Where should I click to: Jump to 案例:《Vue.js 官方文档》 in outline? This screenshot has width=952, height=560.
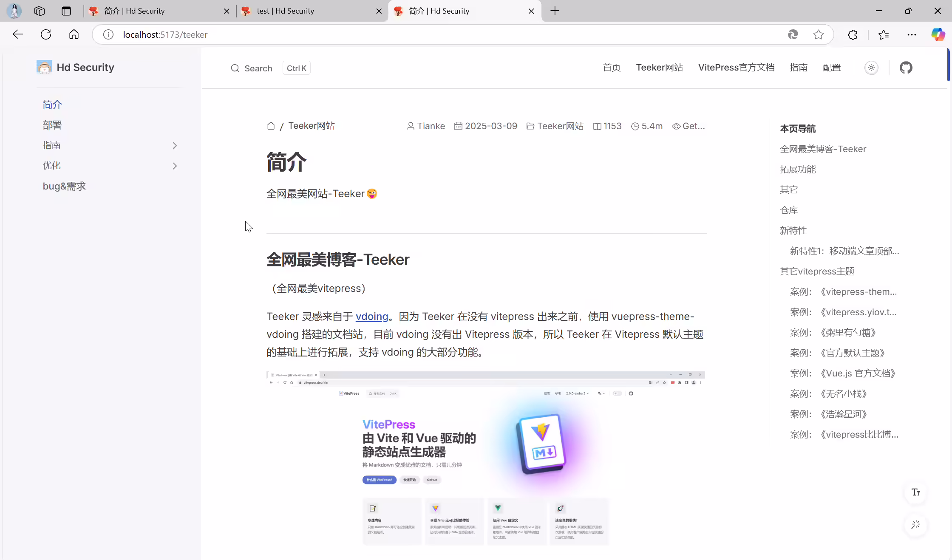[843, 373]
